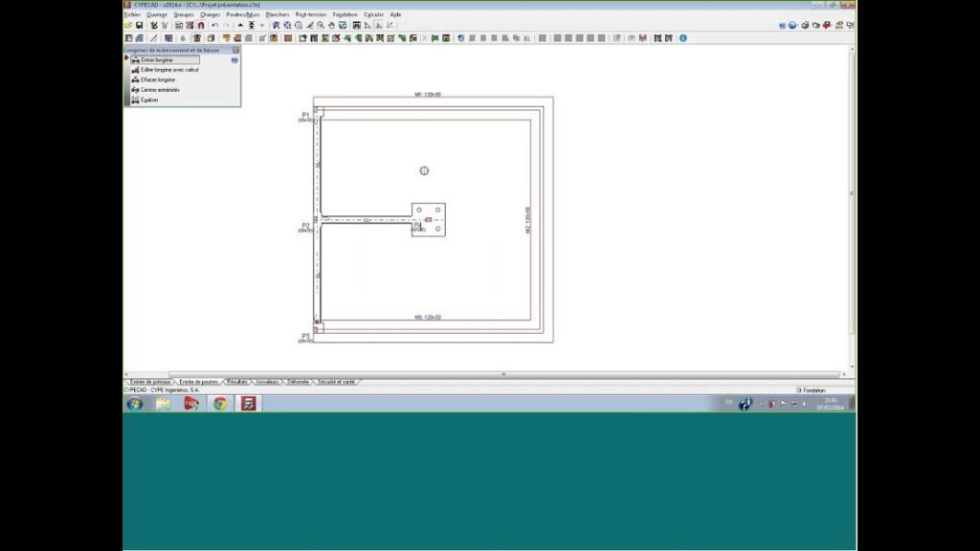Select 'Editer longrine avec calcul' option

[x=168, y=70]
